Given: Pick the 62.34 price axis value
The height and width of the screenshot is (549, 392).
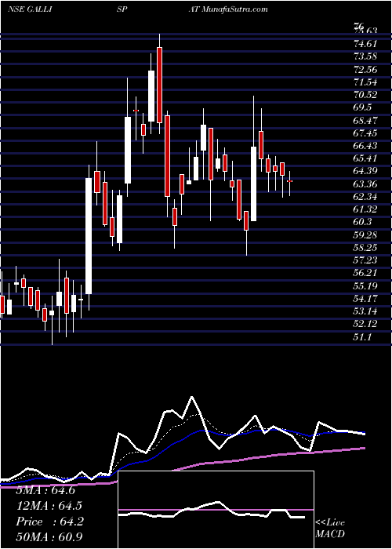Looking at the screenshot, I should [x=365, y=196].
